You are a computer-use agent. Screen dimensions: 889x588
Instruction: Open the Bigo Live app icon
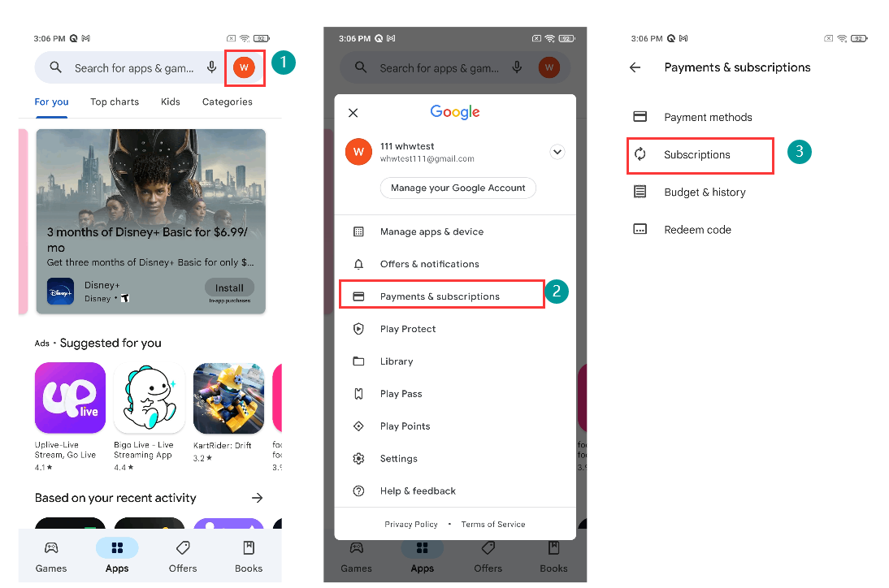(149, 398)
